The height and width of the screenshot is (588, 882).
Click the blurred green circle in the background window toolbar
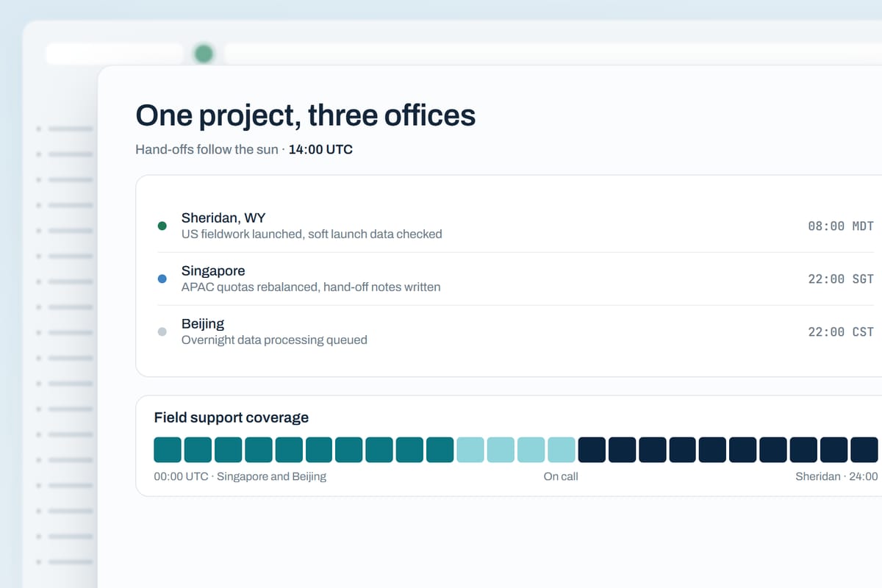(x=204, y=54)
